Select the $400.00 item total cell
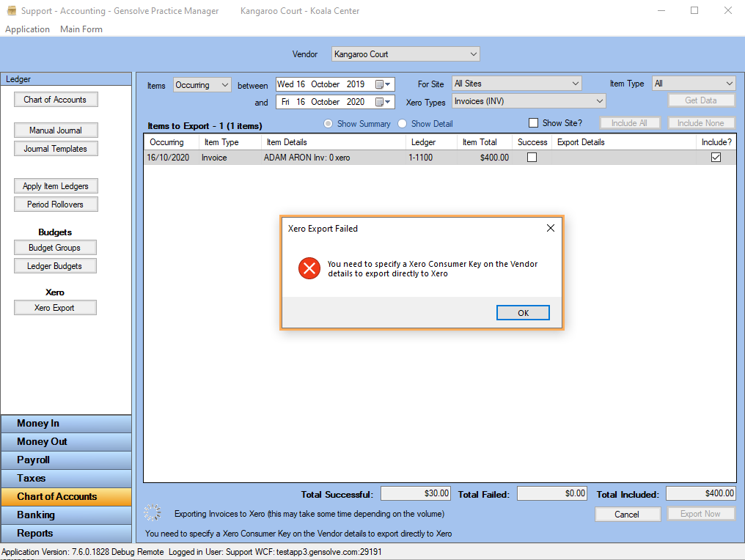This screenshot has height=560, width=745. tap(485, 158)
